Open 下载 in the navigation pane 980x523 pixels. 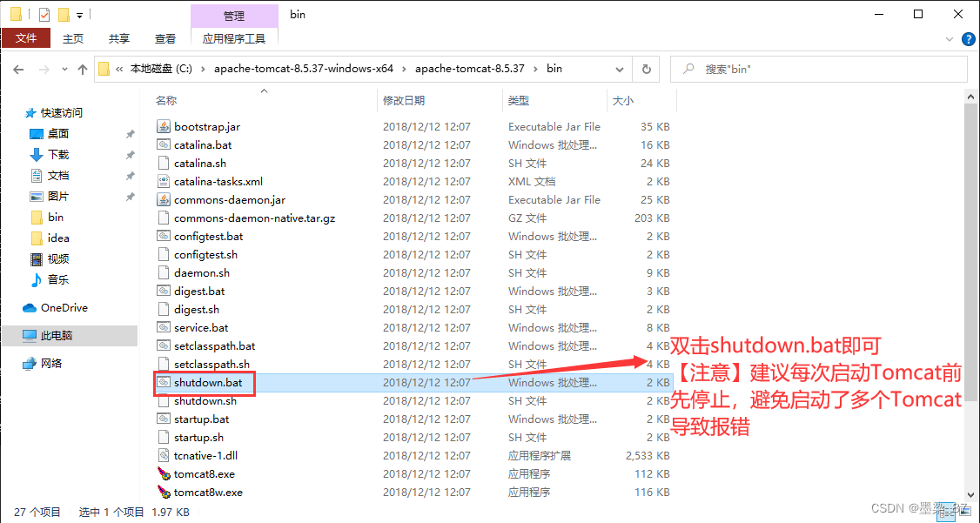click(x=57, y=154)
